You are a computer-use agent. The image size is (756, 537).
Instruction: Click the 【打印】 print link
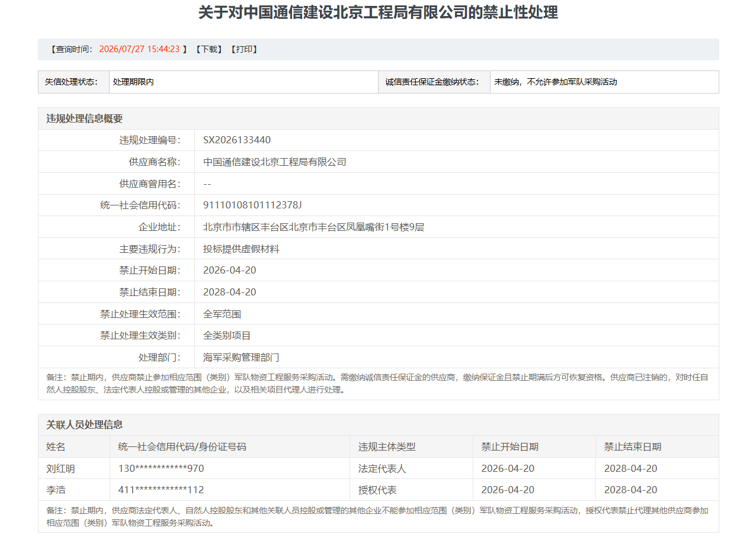point(244,49)
